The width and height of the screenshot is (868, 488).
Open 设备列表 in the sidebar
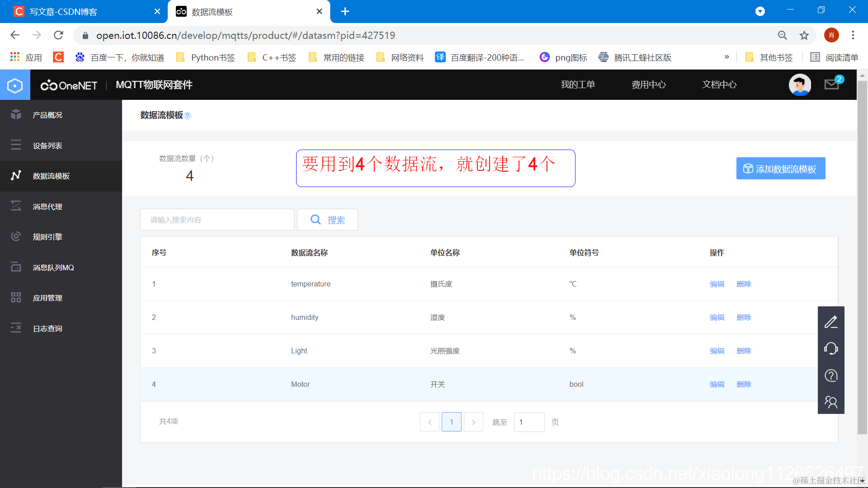[47, 145]
